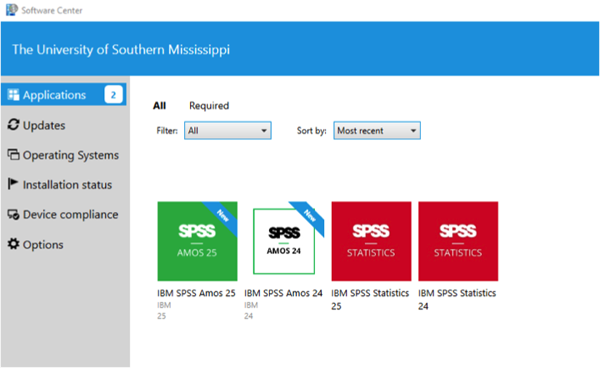Viewport: 600px width, 368px height.
Task: Click the Device compliance checkmark icon
Action: (13, 215)
